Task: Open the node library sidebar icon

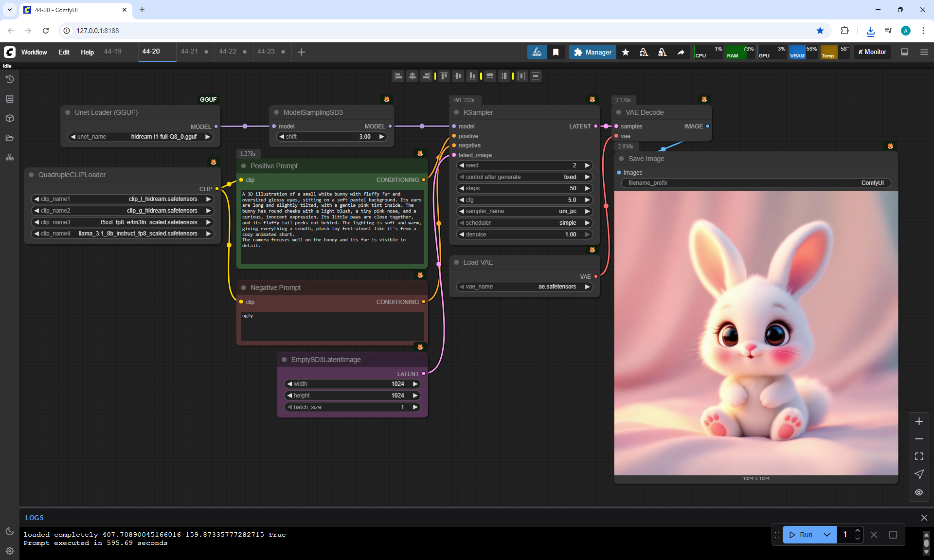Action: (x=10, y=99)
